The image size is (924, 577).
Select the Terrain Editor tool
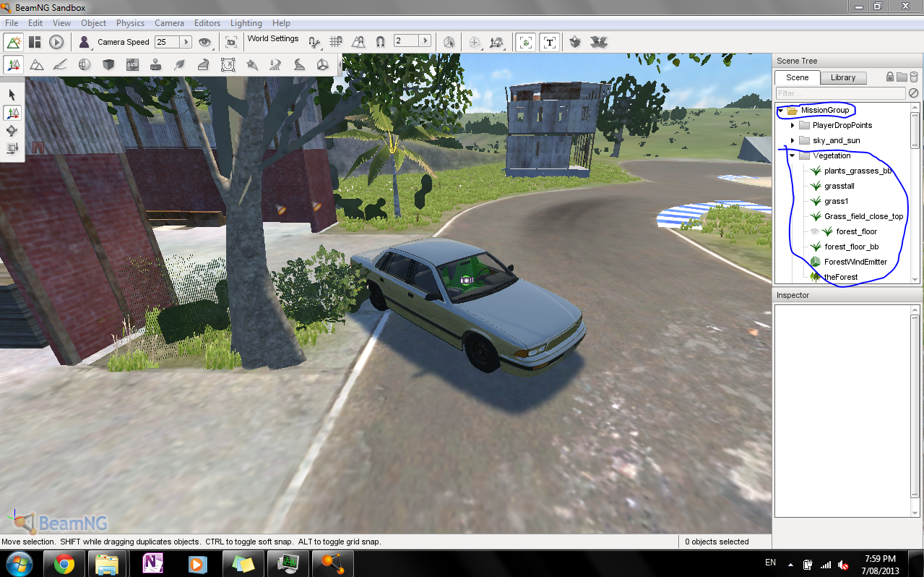36,65
